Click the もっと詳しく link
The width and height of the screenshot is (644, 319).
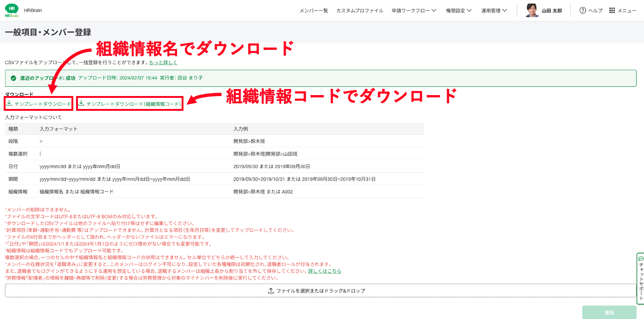coord(163,62)
